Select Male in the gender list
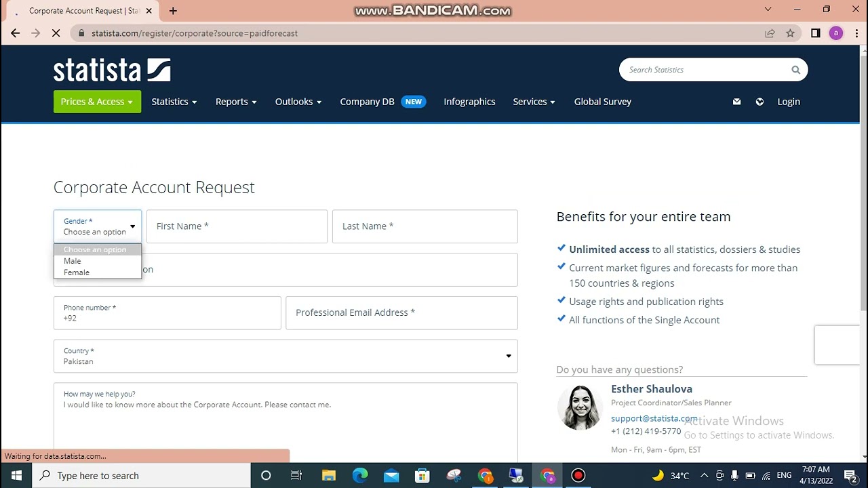 point(98,261)
